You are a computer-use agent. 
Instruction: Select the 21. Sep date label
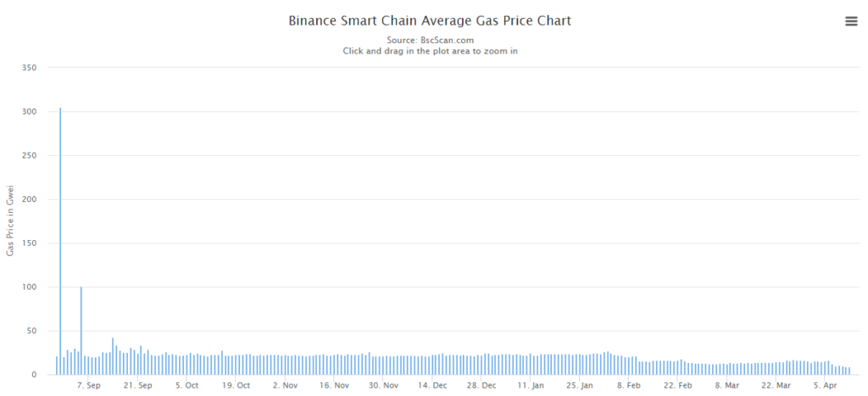coord(138,385)
